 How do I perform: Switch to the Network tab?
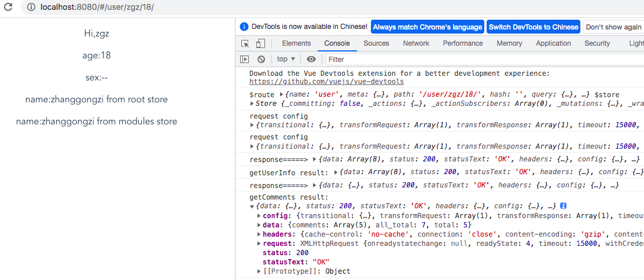click(416, 43)
